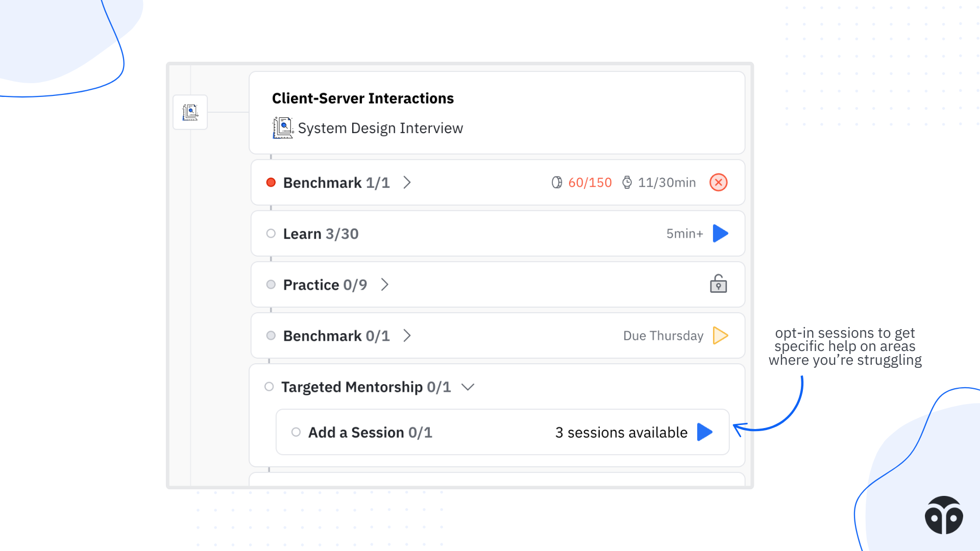
Task: Click the red Benchmark status dot
Action: point(271,183)
